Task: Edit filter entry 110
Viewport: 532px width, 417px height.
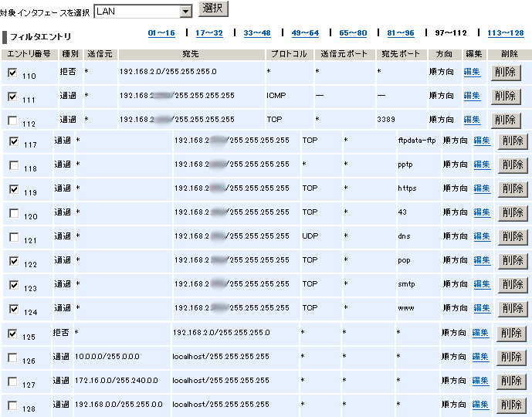Action: 472,73
